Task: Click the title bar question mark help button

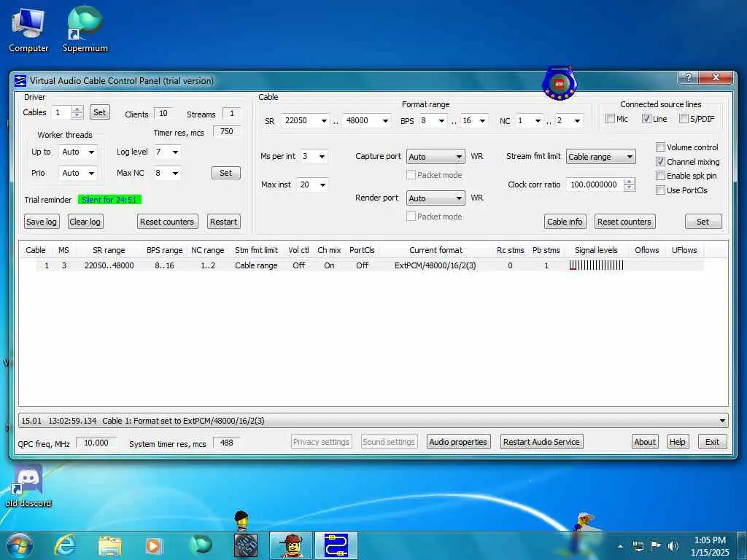Action: coord(688,77)
